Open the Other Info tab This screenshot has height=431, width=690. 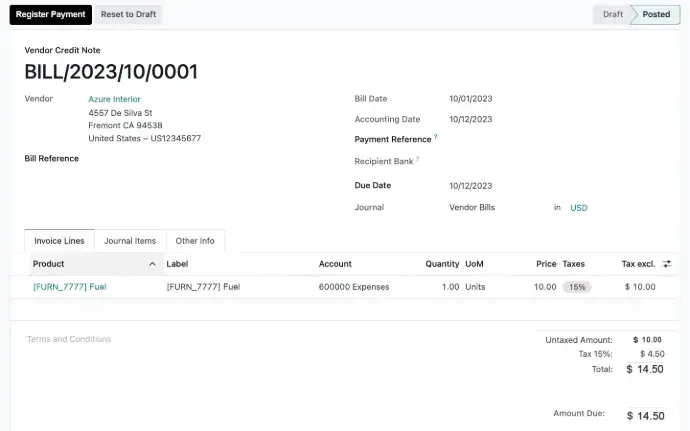coord(195,241)
